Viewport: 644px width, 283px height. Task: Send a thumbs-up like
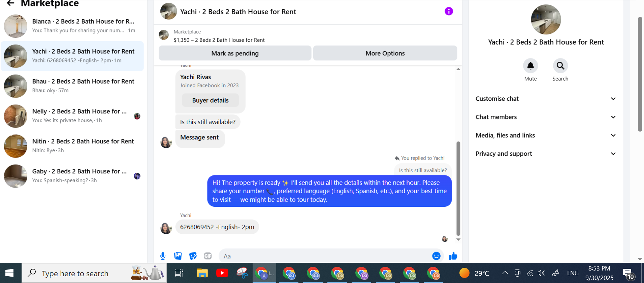(x=453, y=256)
